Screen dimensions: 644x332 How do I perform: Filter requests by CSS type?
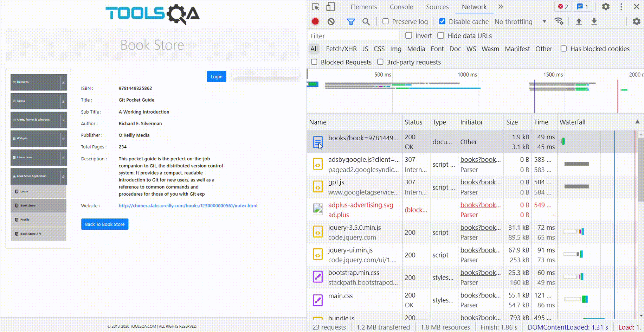pos(379,49)
